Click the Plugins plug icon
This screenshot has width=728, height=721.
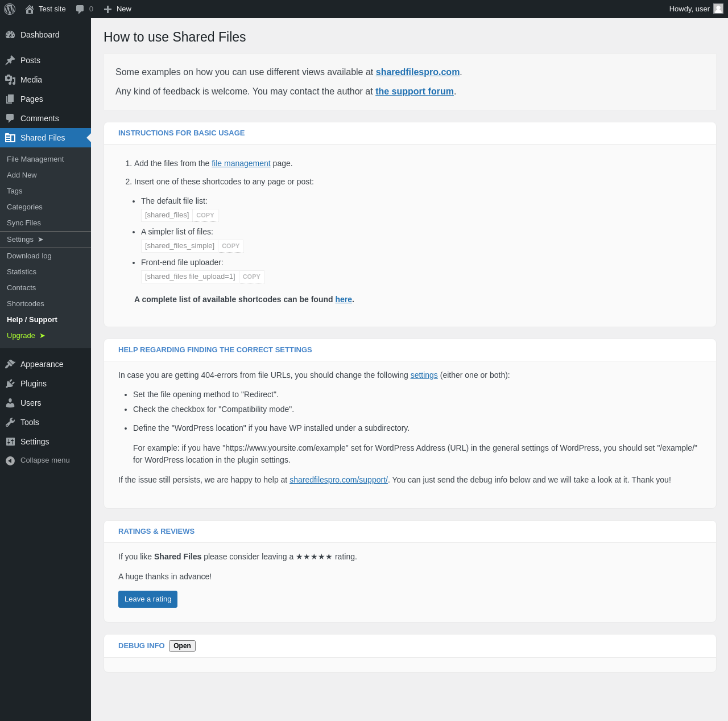[10, 384]
